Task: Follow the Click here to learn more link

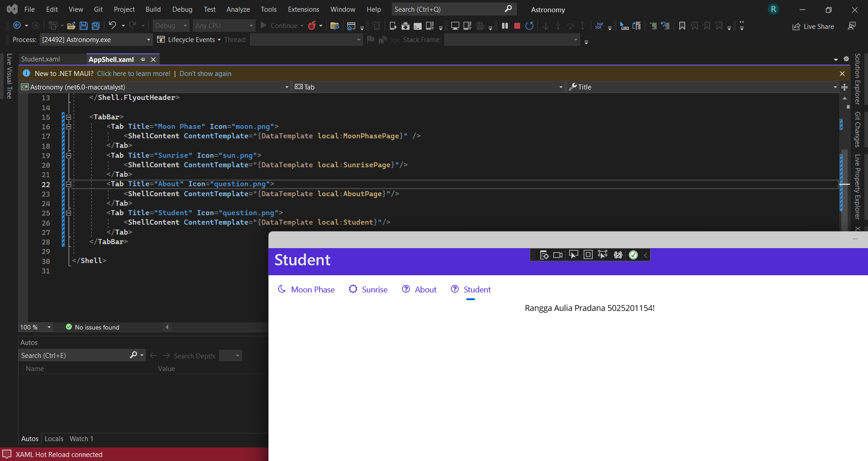Action: [133, 73]
